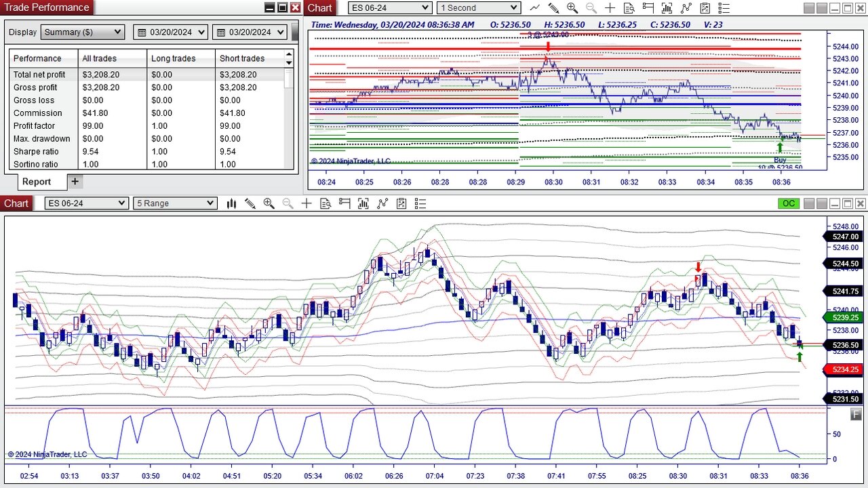868x488 pixels.
Task: Select Gross profit row label
Action: click(x=35, y=87)
